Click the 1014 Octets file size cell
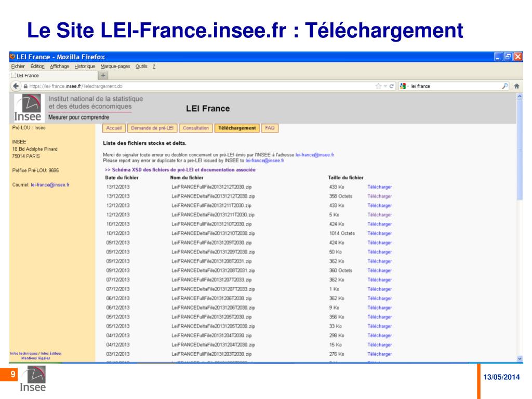This screenshot has height=399, width=532. [x=342, y=233]
